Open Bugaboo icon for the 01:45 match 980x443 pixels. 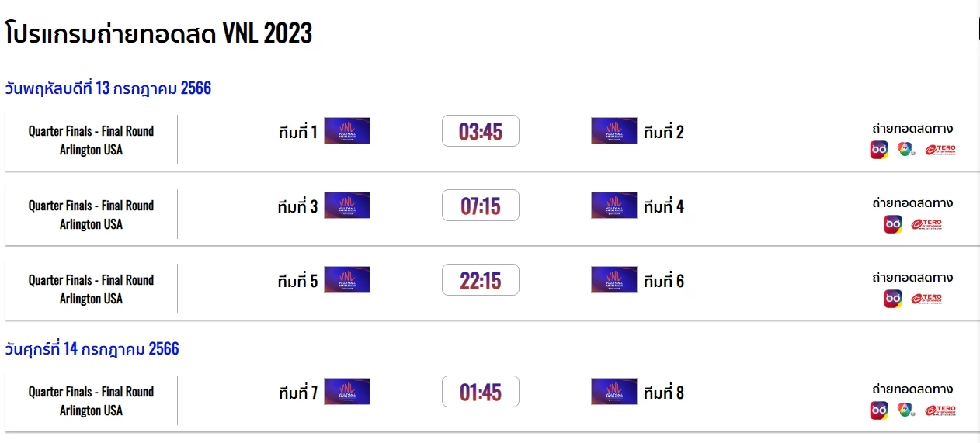click(879, 410)
